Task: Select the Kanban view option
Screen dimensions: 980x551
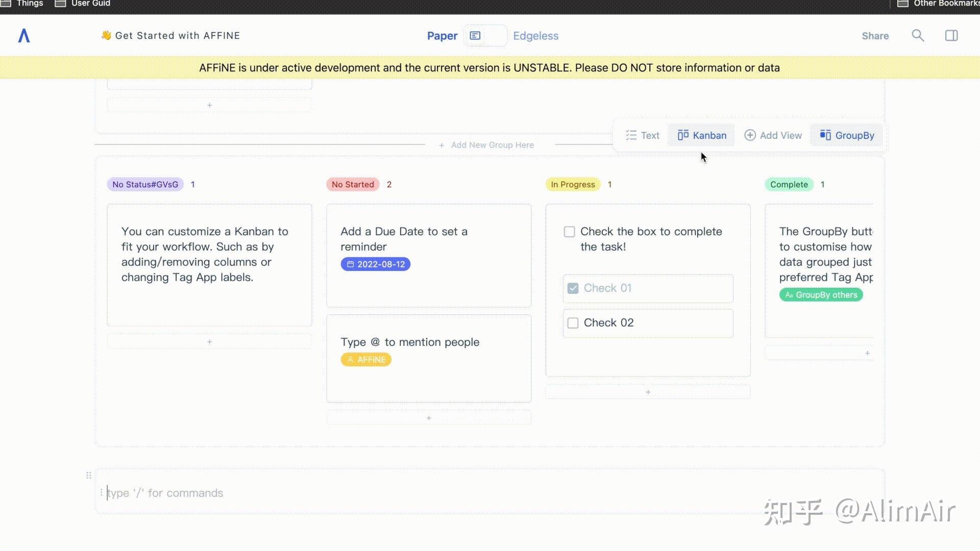Action: coord(702,135)
